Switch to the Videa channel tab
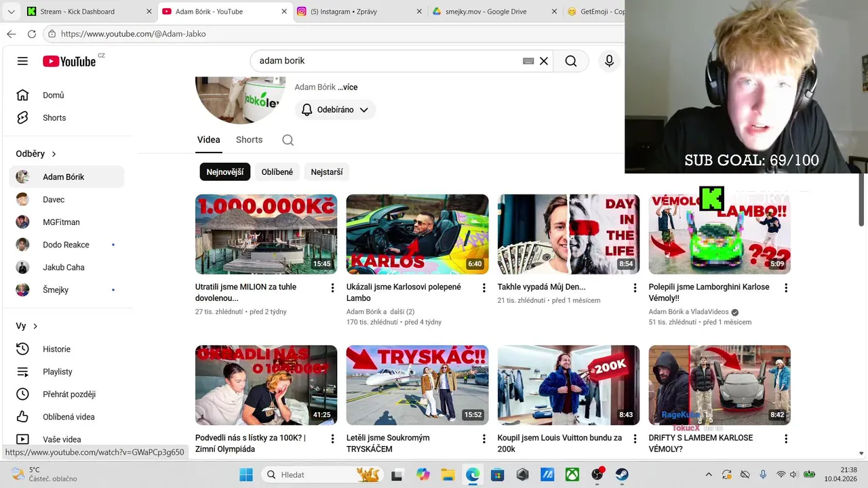This screenshot has height=488, width=868. pyautogui.click(x=209, y=140)
